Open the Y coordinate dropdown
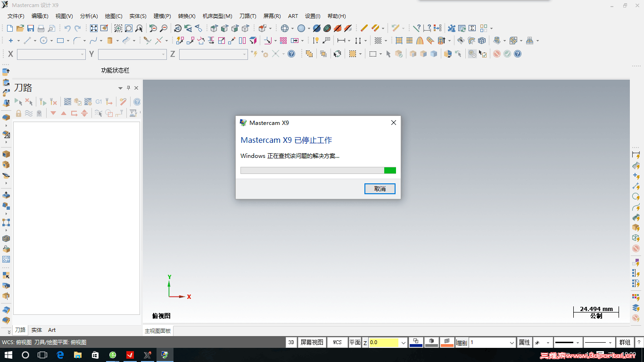The height and width of the screenshot is (362, 644). click(x=164, y=55)
